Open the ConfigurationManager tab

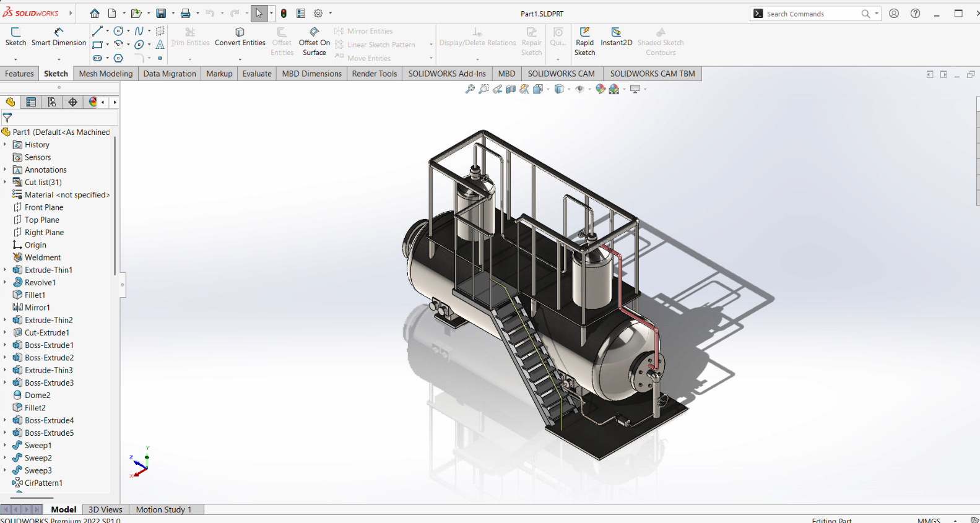[x=52, y=102]
